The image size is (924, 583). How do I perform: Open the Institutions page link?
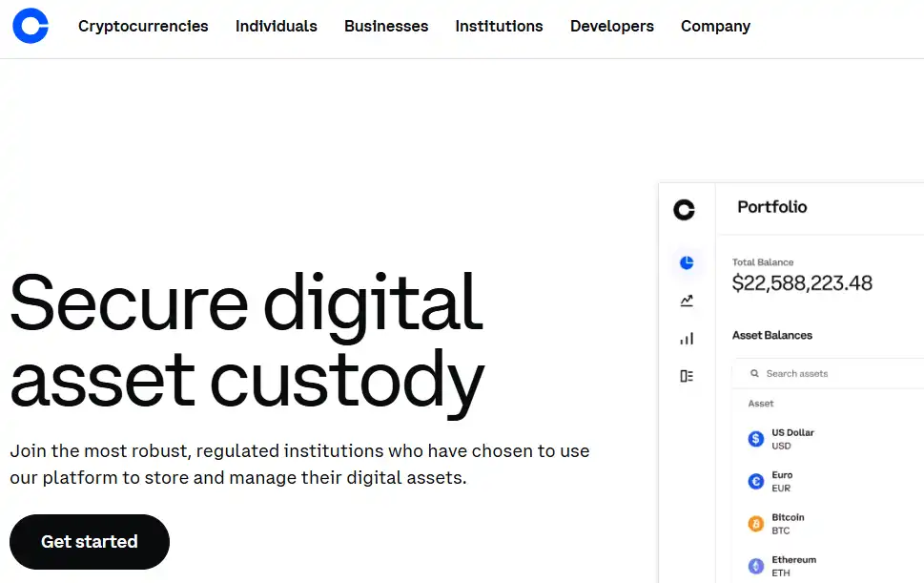pos(499,27)
